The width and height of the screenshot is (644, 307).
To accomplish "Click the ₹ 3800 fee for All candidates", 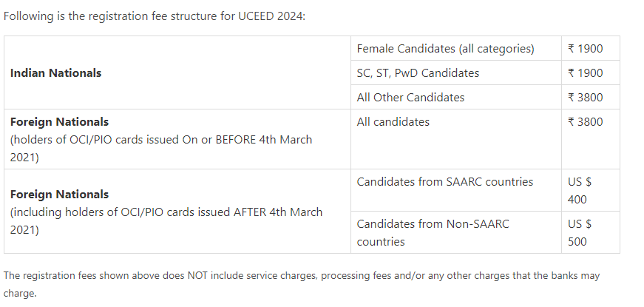I will pyautogui.click(x=586, y=122).
